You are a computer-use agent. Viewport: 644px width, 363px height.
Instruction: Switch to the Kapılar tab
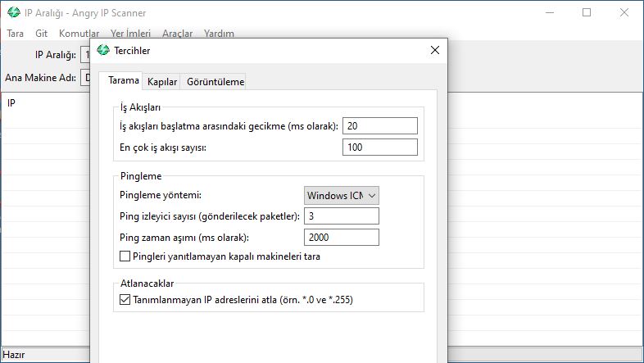162,82
